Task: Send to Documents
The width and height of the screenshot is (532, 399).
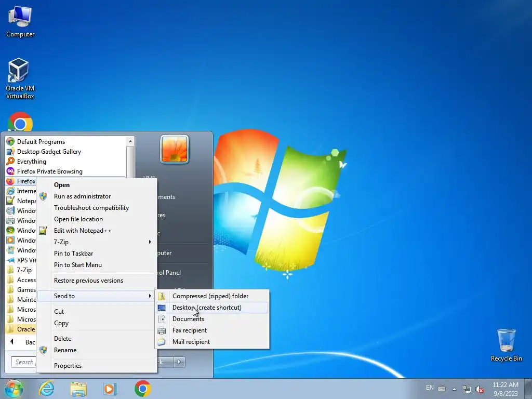Action: [212, 319]
